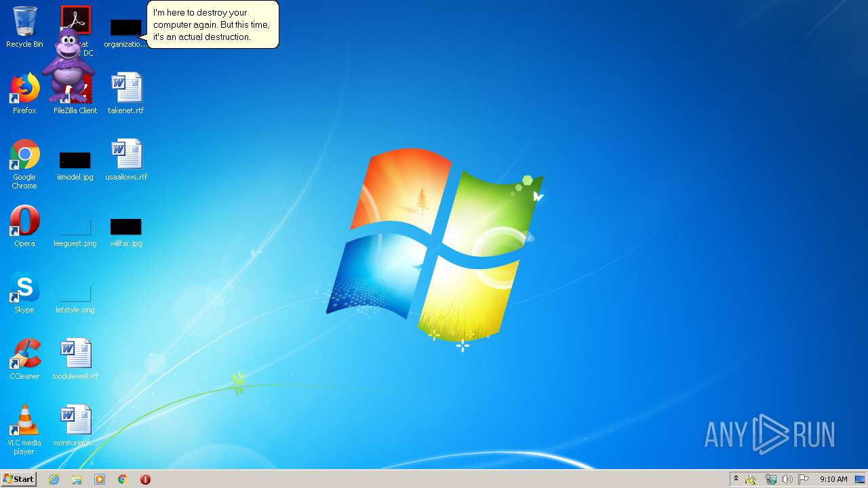Image resolution: width=868 pixels, height=488 pixels.
Task: Open the modulewell.rtf document
Action: [75, 359]
